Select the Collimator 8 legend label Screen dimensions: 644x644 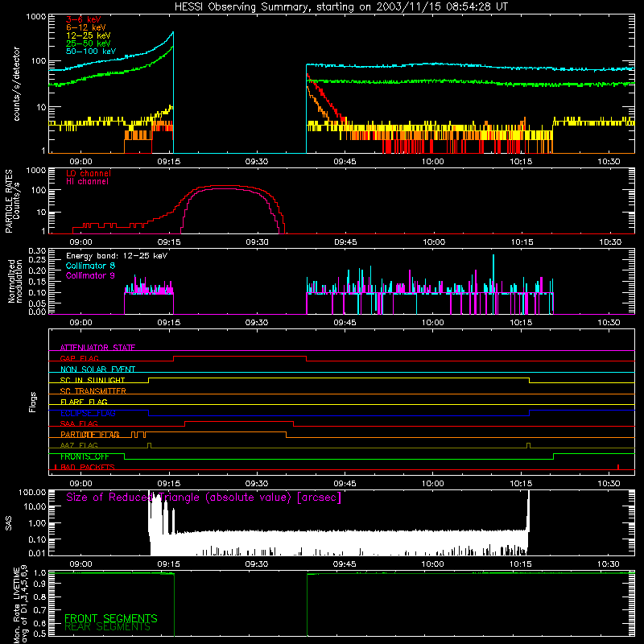coord(90,266)
